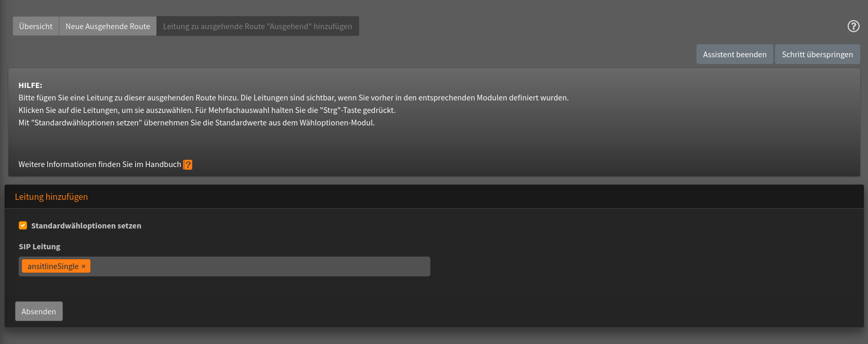Image resolution: width=868 pixels, height=344 pixels.
Task: Click Schritt überspringen to skip step
Action: [x=817, y=54]
